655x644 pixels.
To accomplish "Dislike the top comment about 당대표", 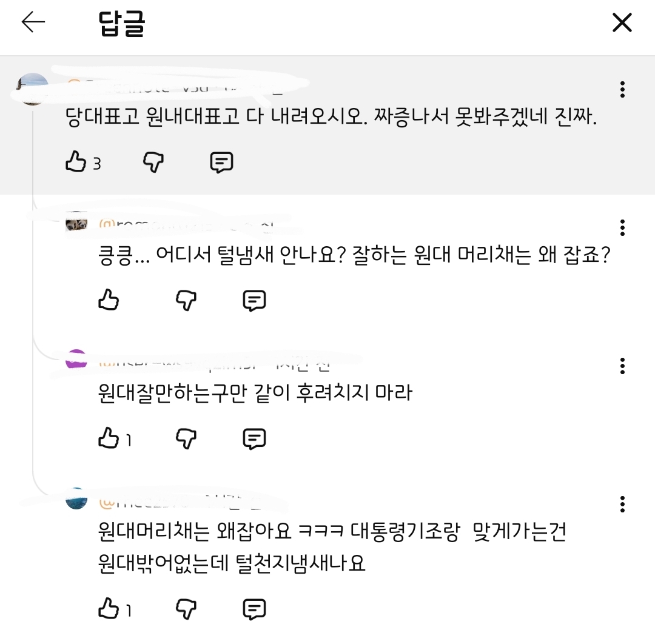I will (x=153, y=162).
